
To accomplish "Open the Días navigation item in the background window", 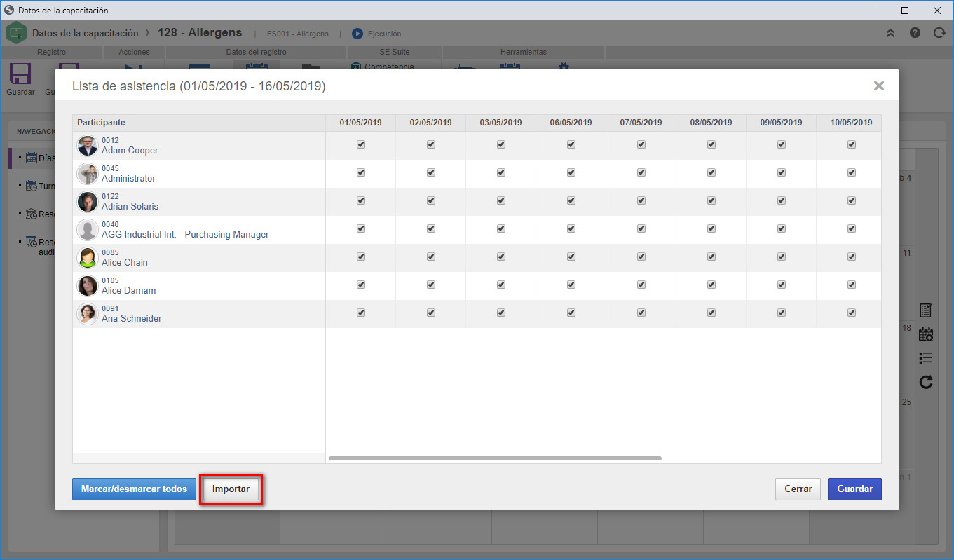I will coord(40,158).
